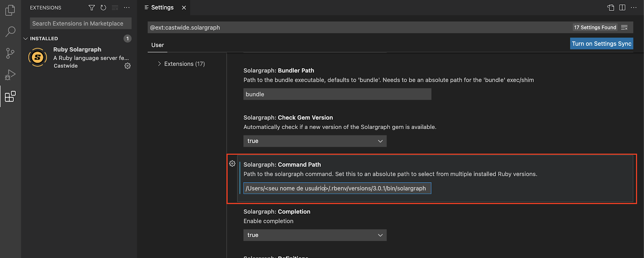Open Command Path setting gear menu

pyautogui.click(x=232, y=164)
